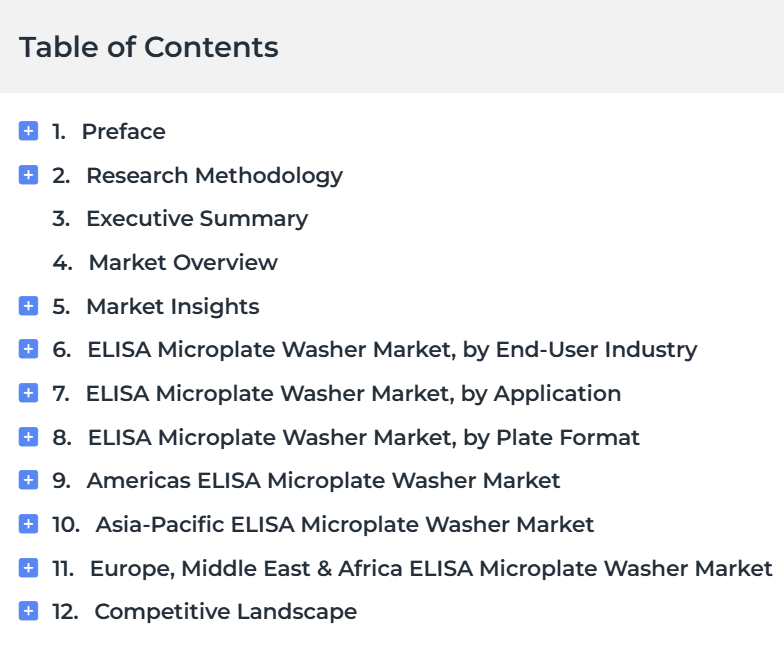784x652 pixels.
Task: Click the Table of Contents heading
Action: pos(148,47)
